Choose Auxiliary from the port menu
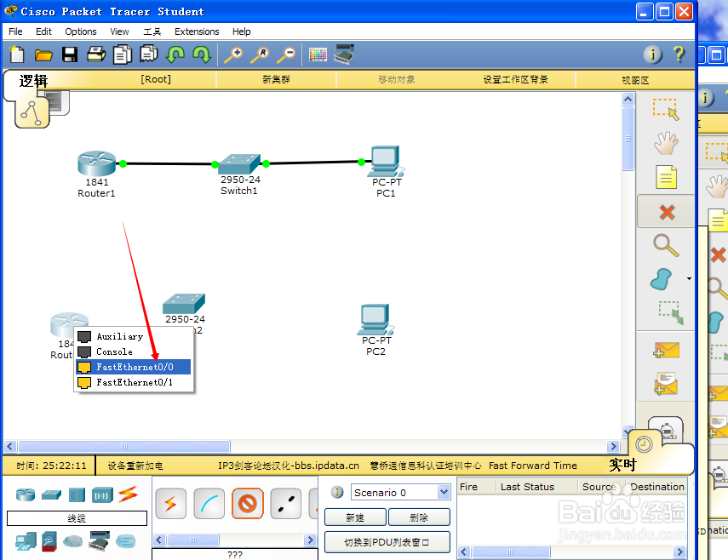 point(133,336)
